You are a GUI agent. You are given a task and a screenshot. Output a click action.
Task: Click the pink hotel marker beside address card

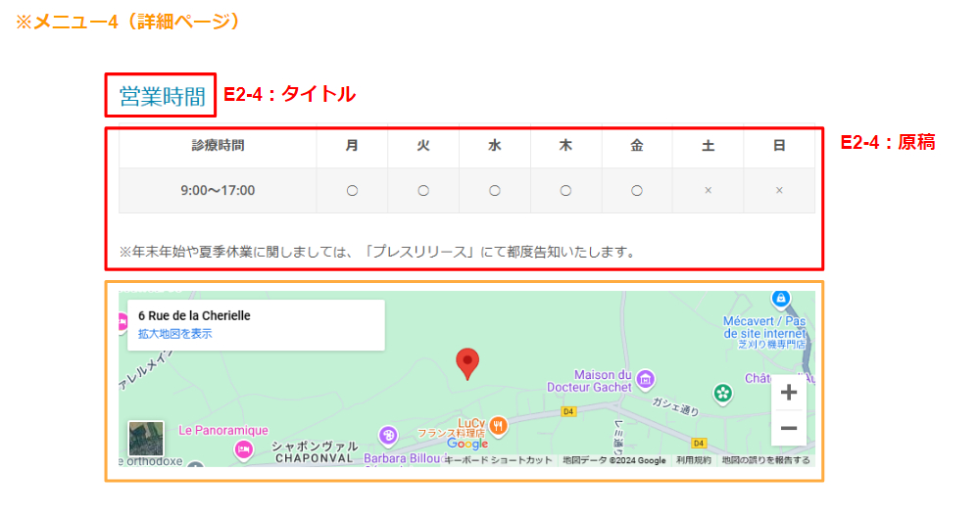pos(122,322)
